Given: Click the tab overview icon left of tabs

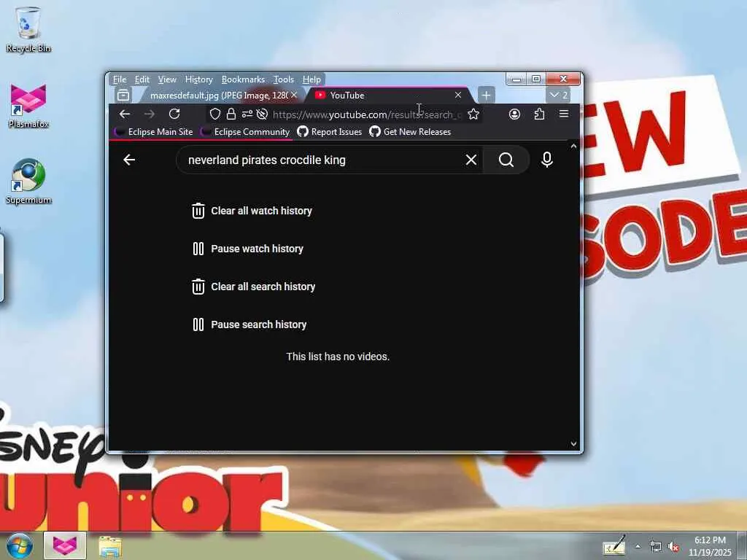Looking at the screenshot, I should pyautogui.click(x=123, y=96).
